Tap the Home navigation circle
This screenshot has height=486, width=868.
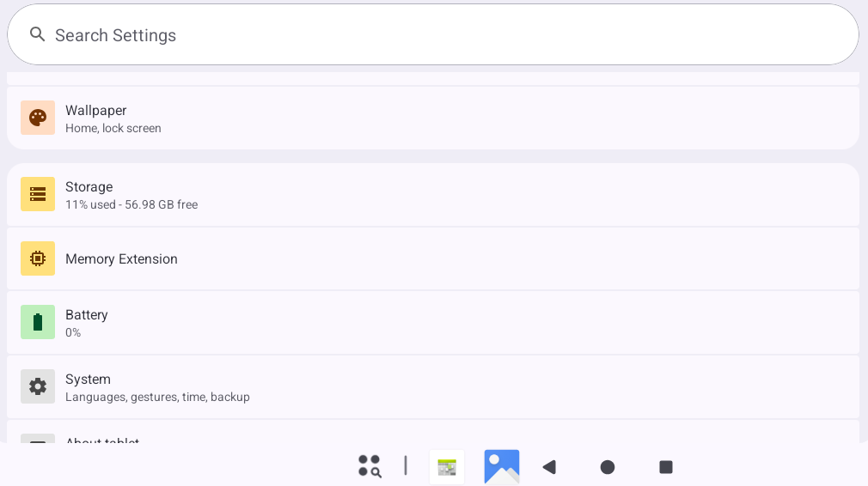(608, 467)
